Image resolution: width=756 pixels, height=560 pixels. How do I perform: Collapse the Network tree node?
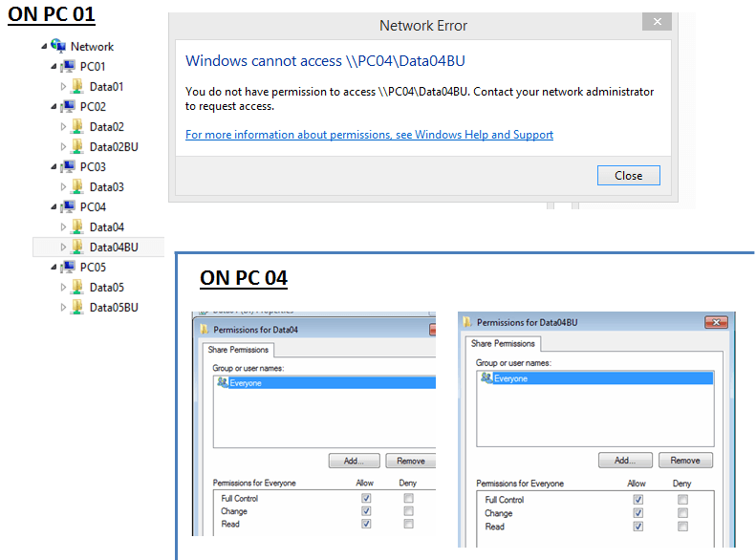click(44, 46)
